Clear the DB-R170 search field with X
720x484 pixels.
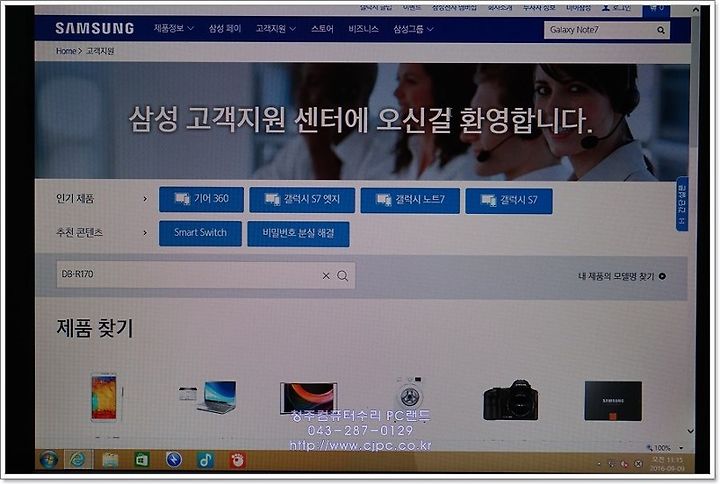click(326, 276)
